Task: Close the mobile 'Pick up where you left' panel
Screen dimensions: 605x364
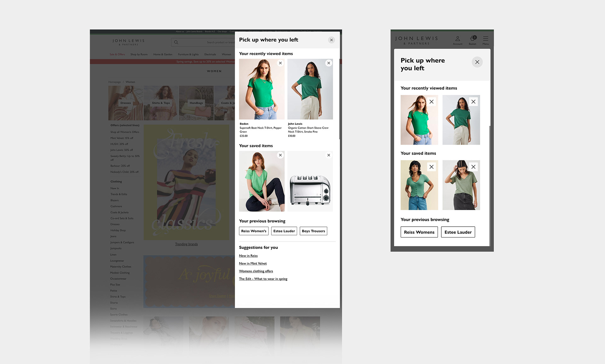Action: (477, 62)
